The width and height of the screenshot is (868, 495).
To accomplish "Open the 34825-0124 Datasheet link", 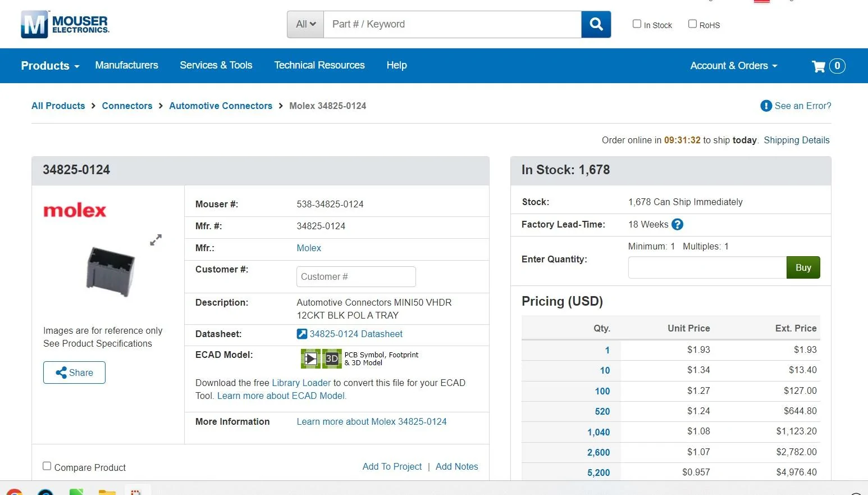I will 356,334.
